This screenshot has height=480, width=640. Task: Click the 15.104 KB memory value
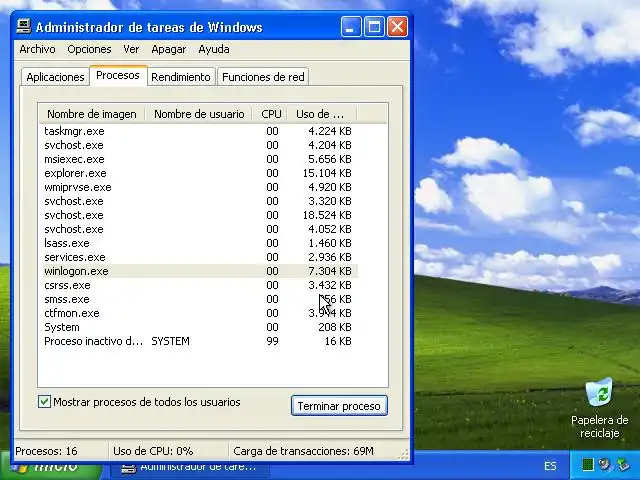click(327, 173)
